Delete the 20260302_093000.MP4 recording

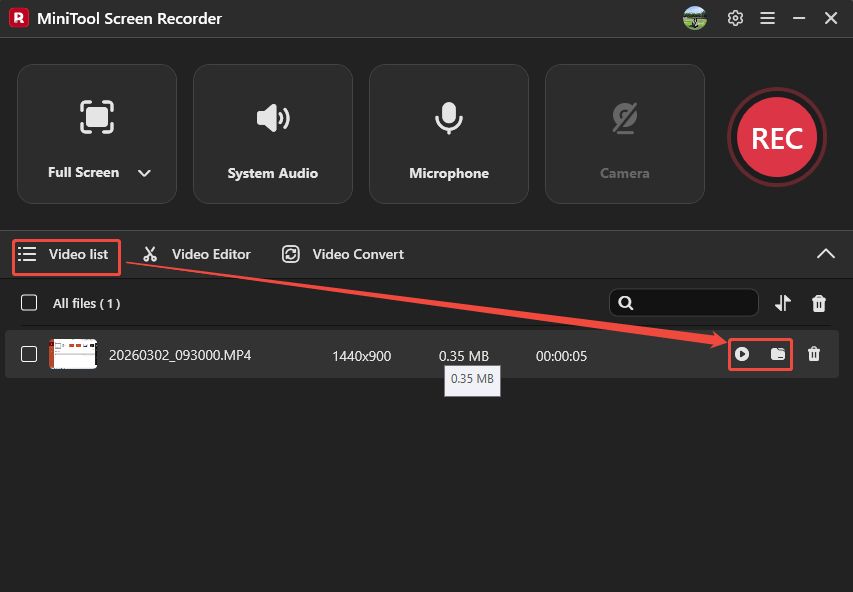click(x=814, y=354)
